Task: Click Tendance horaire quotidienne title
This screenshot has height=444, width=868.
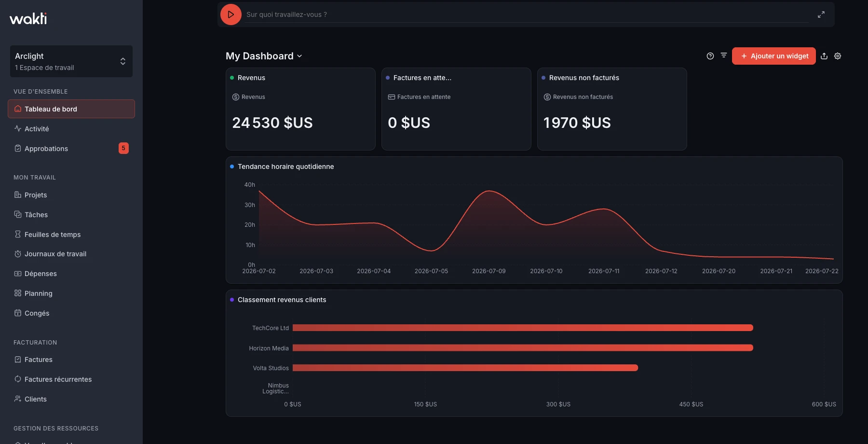Action: click(x=285, y=166)
